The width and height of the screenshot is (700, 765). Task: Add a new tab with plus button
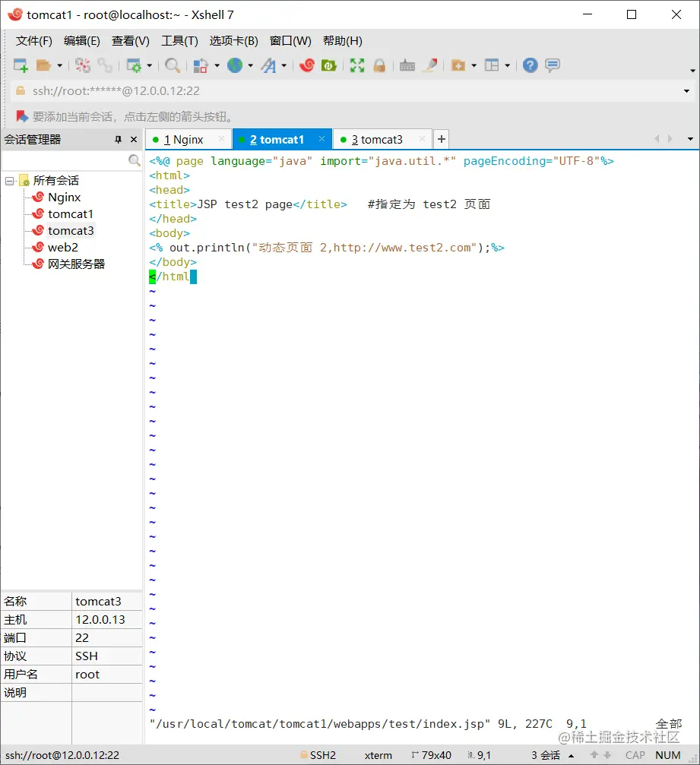click(x=442, y=139)
